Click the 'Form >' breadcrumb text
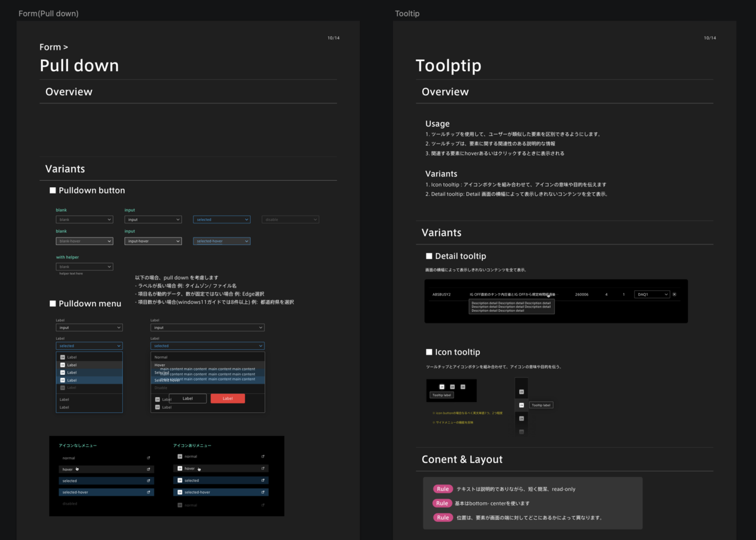 (x=54, y=47)
